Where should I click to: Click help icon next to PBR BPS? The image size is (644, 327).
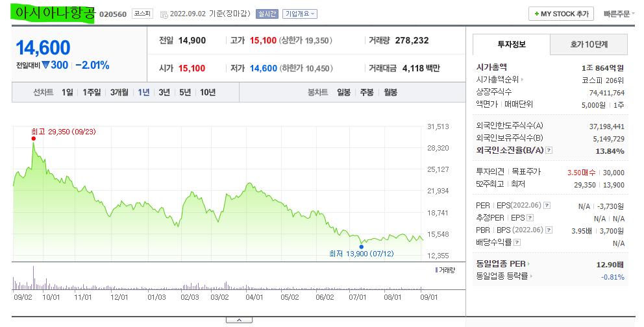point(549,230)
